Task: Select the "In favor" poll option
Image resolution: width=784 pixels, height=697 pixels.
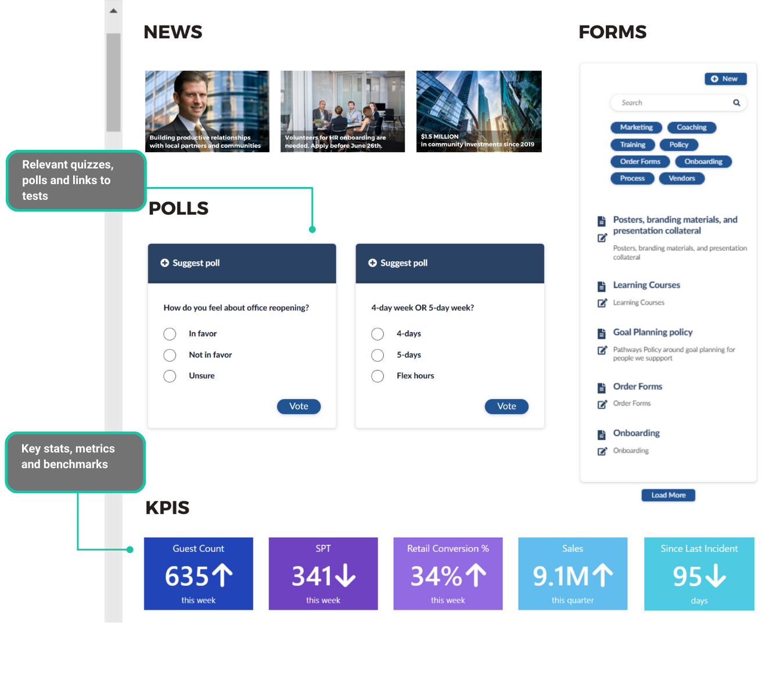Action: click(170, 334)
